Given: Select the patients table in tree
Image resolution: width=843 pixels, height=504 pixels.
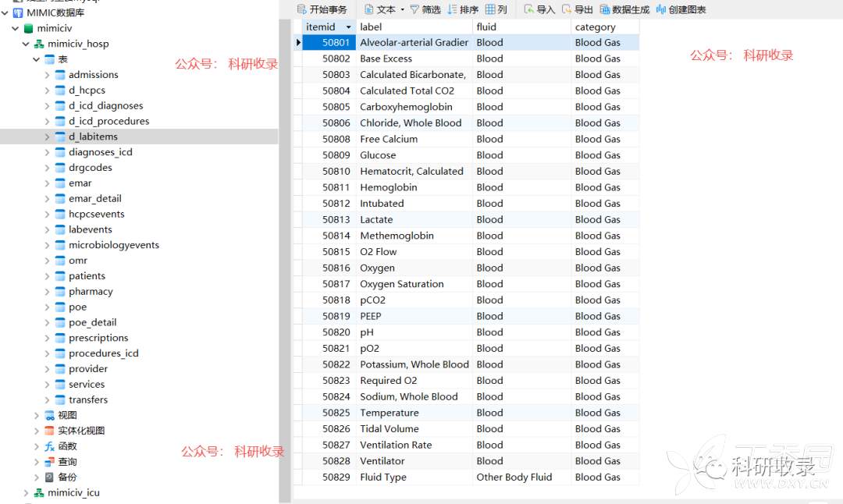Looking at the screenshot, I should click(x=87, y=276).
